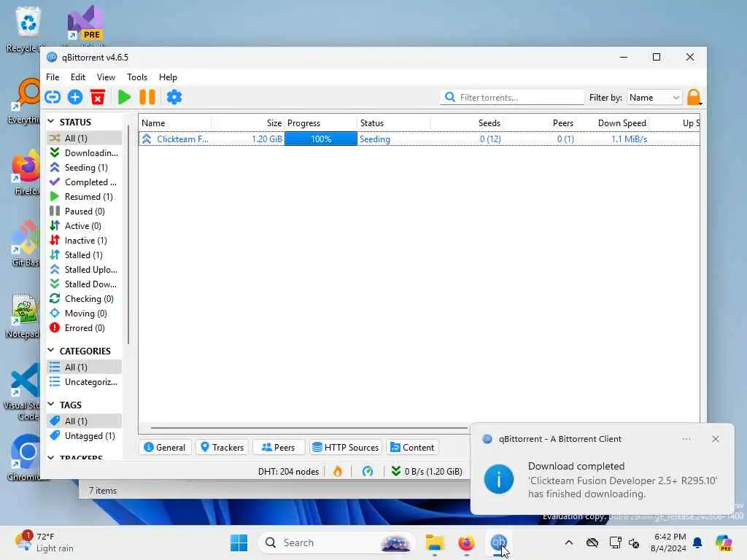This screenshot has height=560, width=747.
Task: Open the Windows Start menu
Action: 239,542
